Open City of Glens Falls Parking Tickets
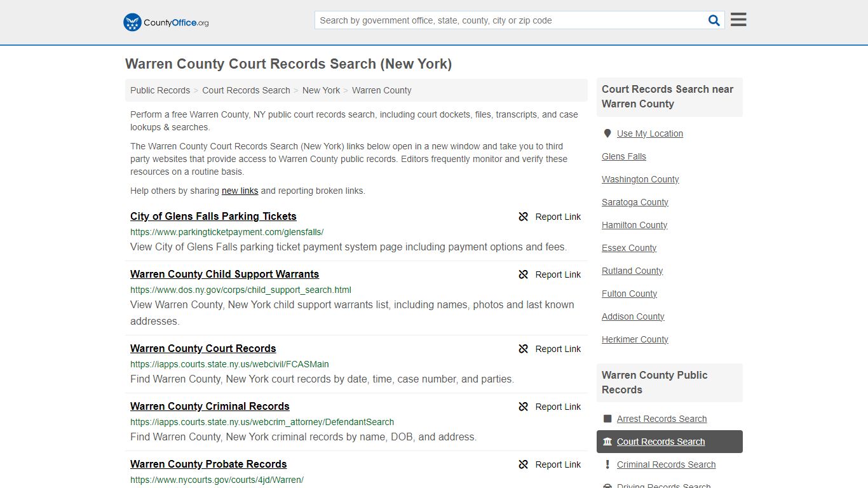868x488 pixels. point(214,216)
